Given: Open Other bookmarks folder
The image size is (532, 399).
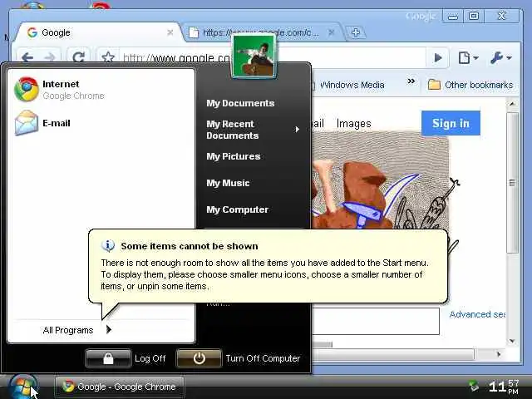Looking at the screenshot, I should point(470,85).
